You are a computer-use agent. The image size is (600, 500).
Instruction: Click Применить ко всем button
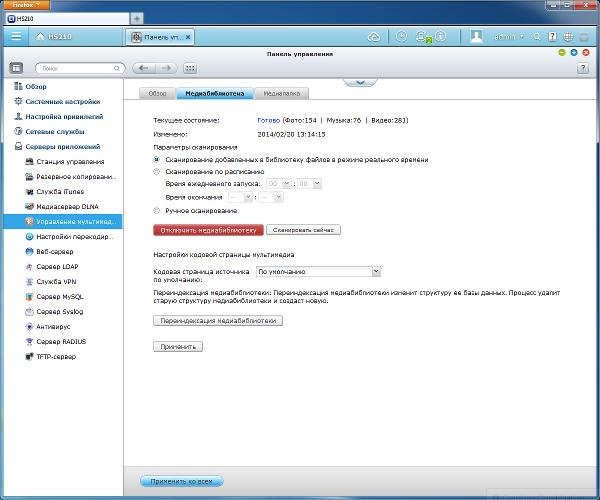click(181, 481)
